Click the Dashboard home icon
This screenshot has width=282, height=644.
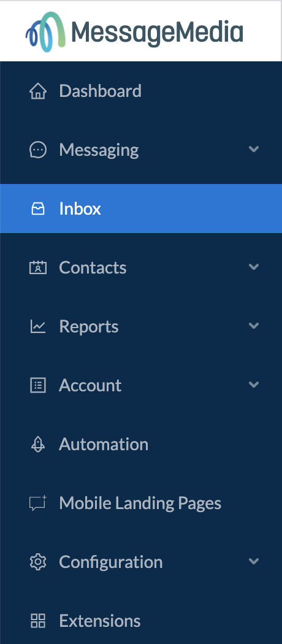point(38,91)
